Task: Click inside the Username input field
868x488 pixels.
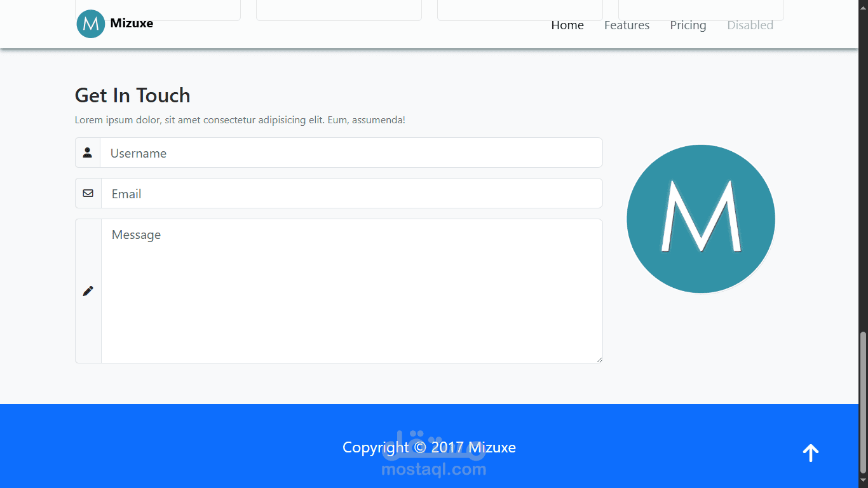Action: pyautogui.click(x=349, y=152)
